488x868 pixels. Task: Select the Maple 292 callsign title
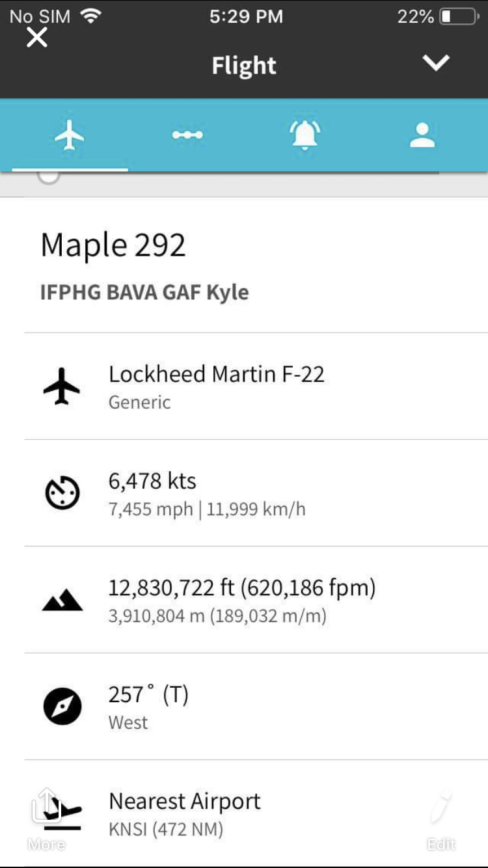pos(113,245)
